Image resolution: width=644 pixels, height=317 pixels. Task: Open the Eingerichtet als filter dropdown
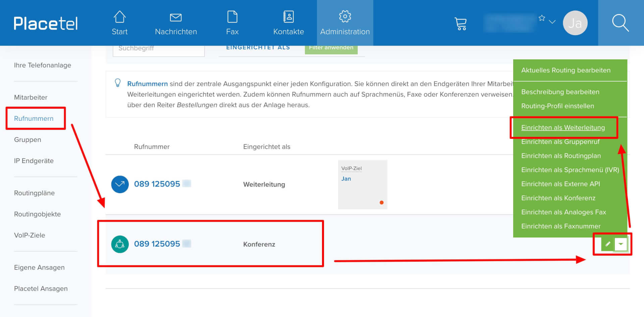click(x=258, y=48)
